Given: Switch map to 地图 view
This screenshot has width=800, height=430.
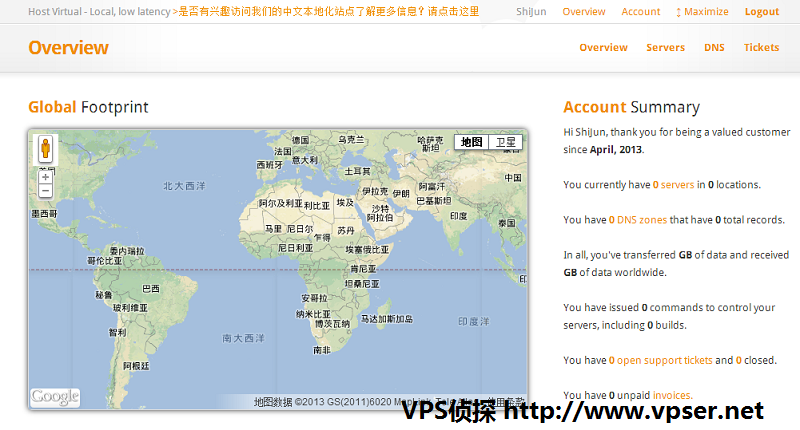Looking at the screenshot, I should (472, 142).
